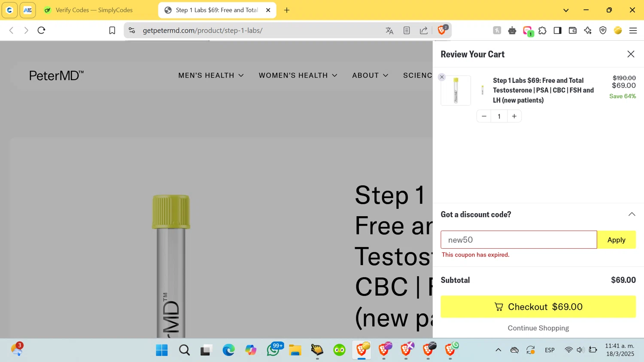Open the Step 1 Labs product title link
The width and height of the screenshot is (644, 362).
coord(544,90)
